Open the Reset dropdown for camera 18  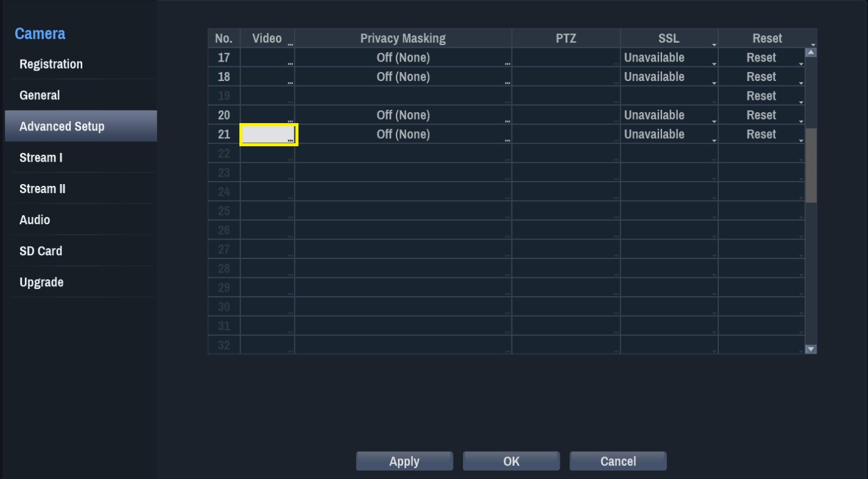tap(762, 77)
